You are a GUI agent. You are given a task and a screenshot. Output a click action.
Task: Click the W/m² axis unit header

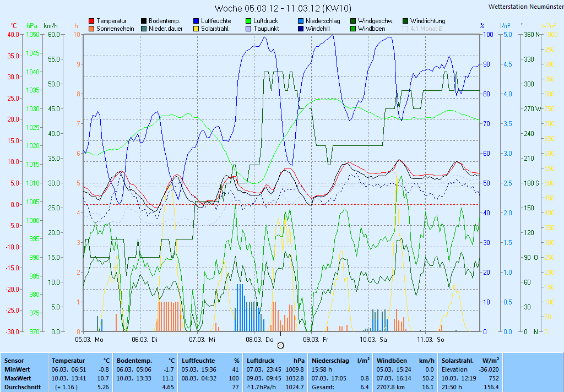tap(549, 26)
